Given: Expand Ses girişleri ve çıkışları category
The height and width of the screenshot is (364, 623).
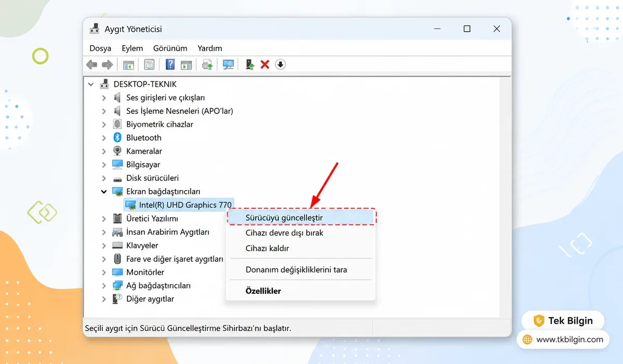Looking at the screenshot, I should tap(104, 98).
